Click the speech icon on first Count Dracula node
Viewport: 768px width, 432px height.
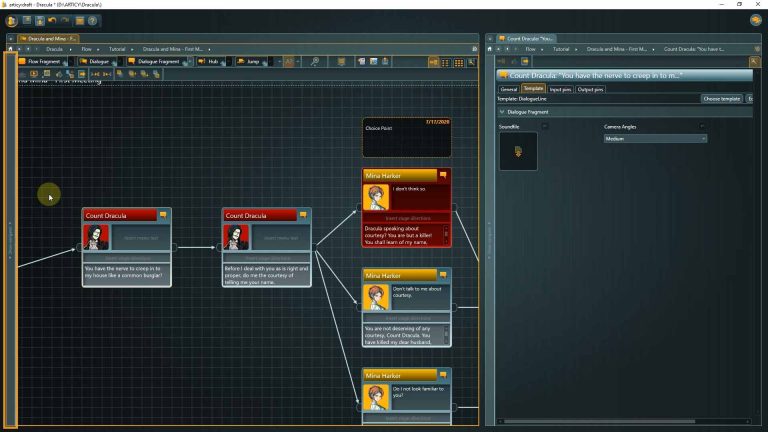point(163,215)
